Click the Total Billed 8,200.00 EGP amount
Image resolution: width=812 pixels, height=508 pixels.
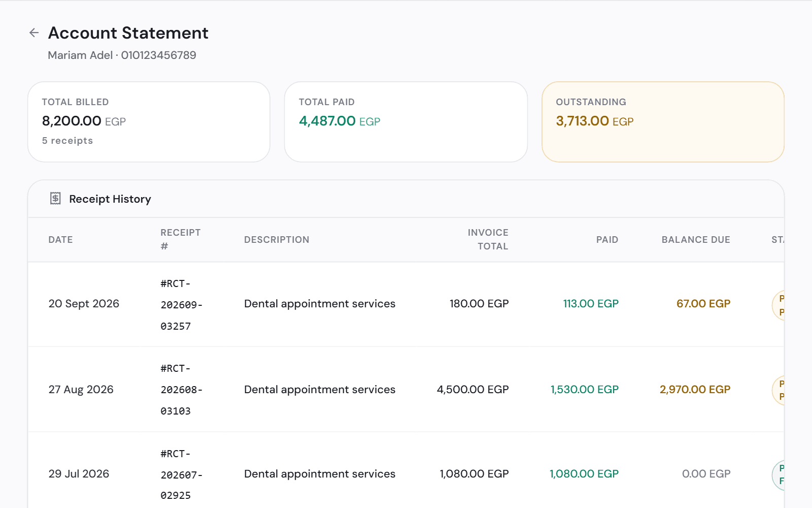[x=84, y=121]
